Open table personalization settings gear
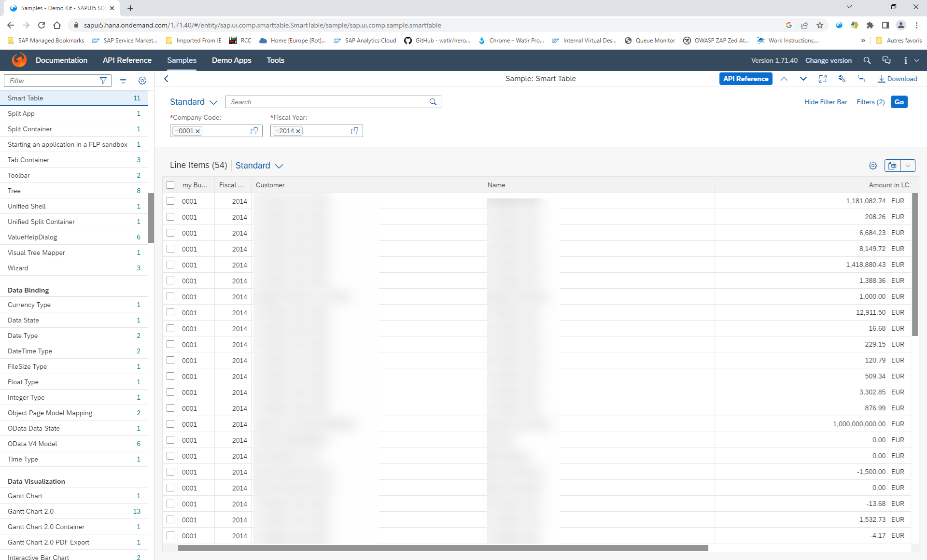927x560 pixels. tap(873, 166)
